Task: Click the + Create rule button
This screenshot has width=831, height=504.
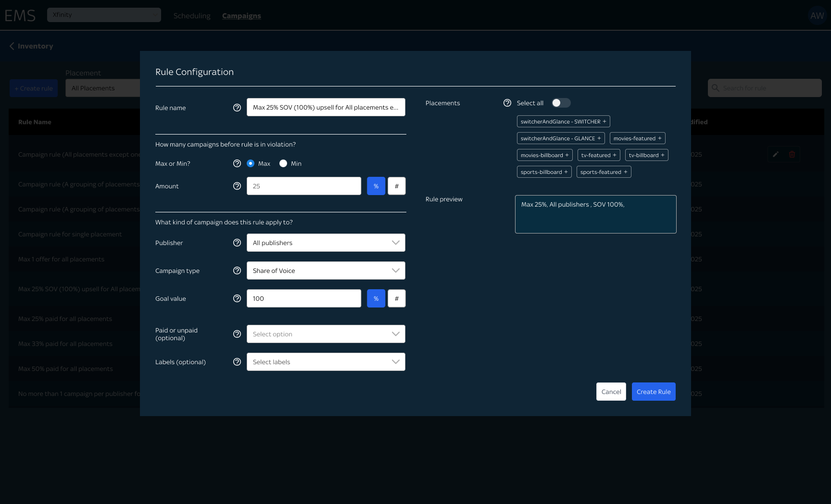Action: coord(34,88)
